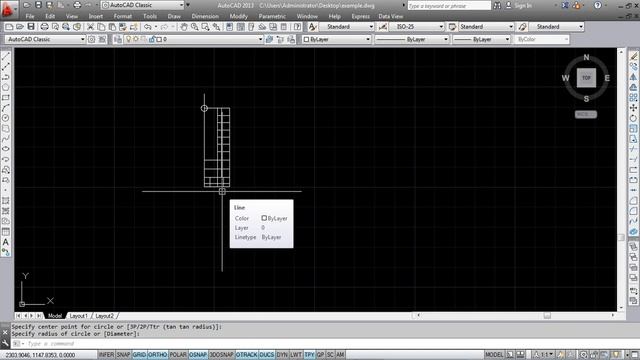Viewport: 640px width, 360px height.
Task: Switch to the Layout2 tab
Action: click(x=104, y=316)
